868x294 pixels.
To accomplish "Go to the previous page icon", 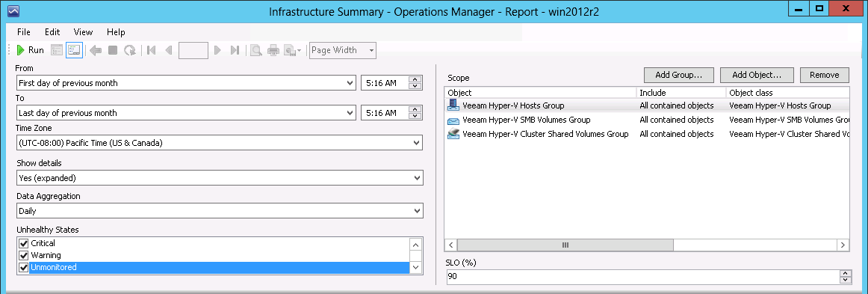I will pos(169,50).
